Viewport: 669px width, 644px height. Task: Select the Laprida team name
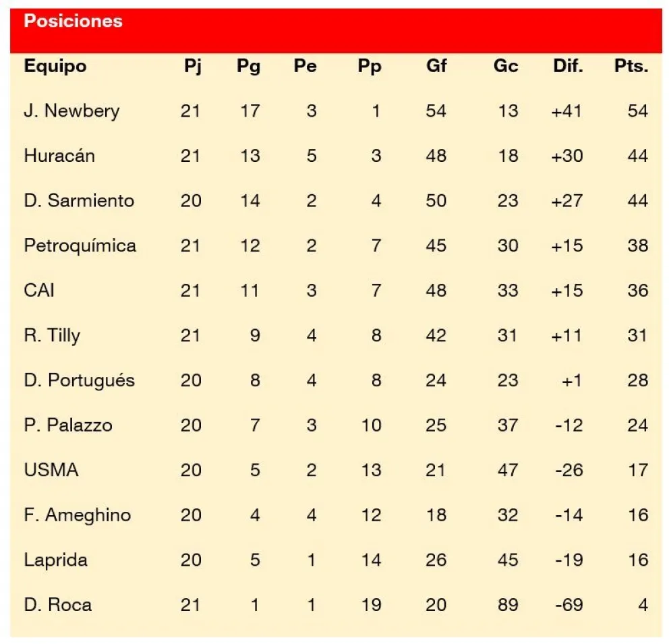(55, 560)
